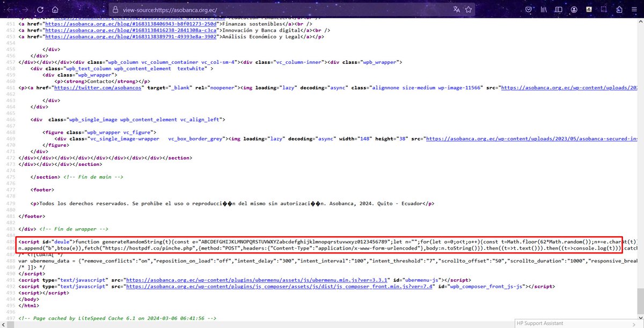Take a screenshot with dashed-square icon
644x328 pixels.
pos(604,9)
